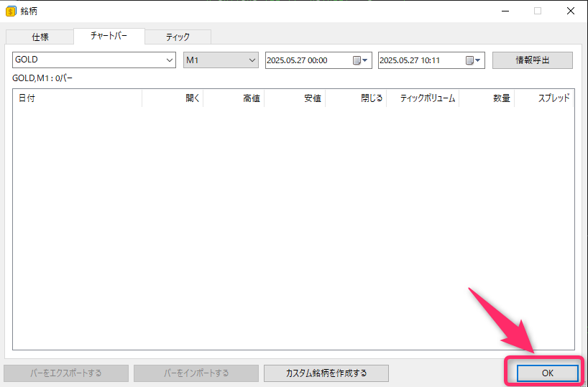The width and height of the screenshot is (588, 387).
Task: Click the 高値 column header
Action: [234, 98]
